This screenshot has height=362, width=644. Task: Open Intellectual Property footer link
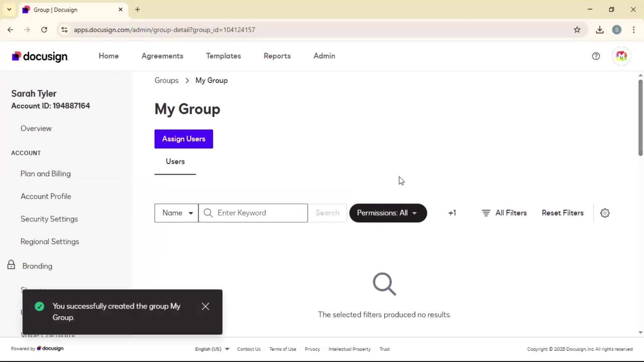pos(350,349)
